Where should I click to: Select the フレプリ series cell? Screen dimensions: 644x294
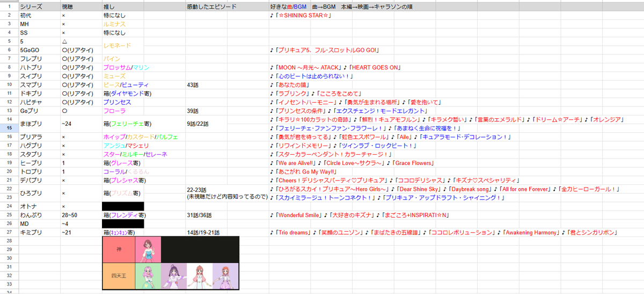[39, 59]
